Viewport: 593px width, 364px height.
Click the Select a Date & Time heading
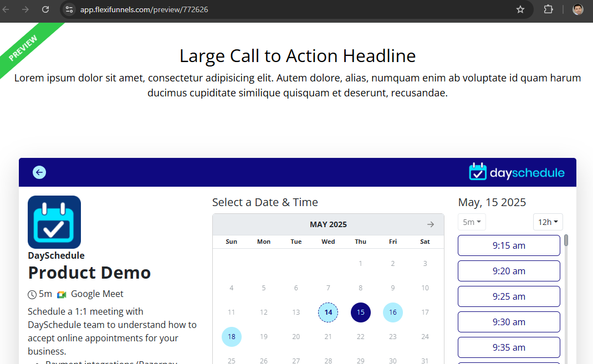click(x=265, y=202)
